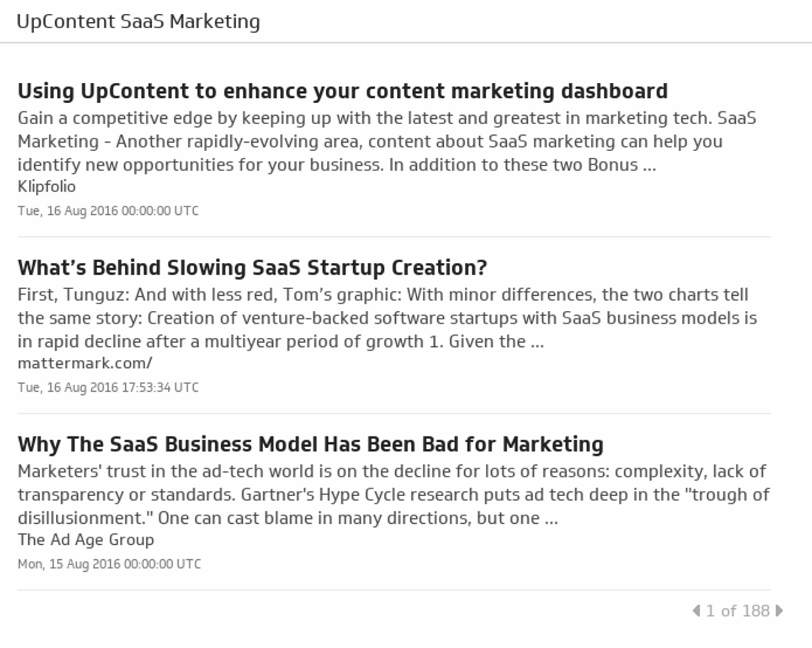Click the mattermark.com/ source label
The width and height of the screenshot is (812, 648).
(x=85, y=363)
